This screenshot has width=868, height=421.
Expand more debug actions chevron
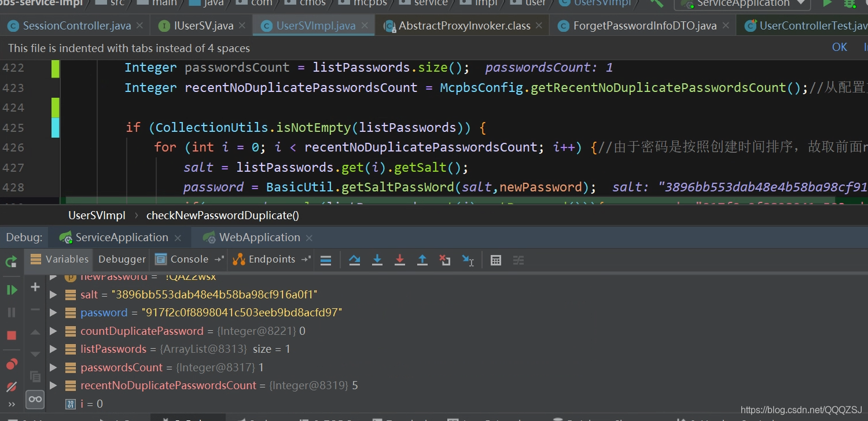[x=11, y=404]
